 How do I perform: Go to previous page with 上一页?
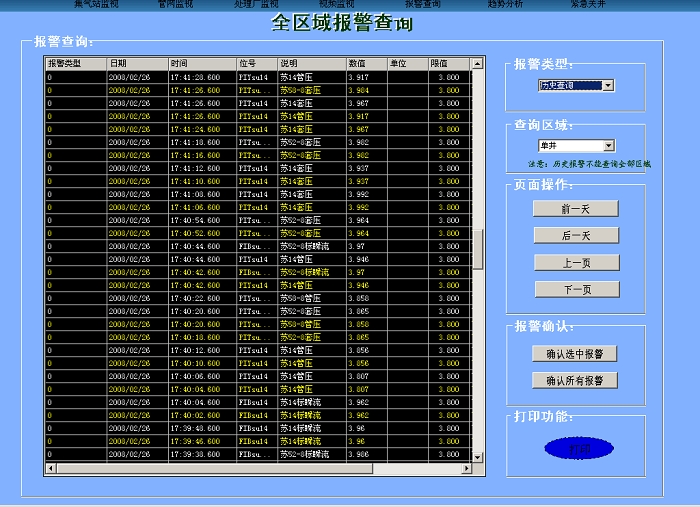pos(575,263)
